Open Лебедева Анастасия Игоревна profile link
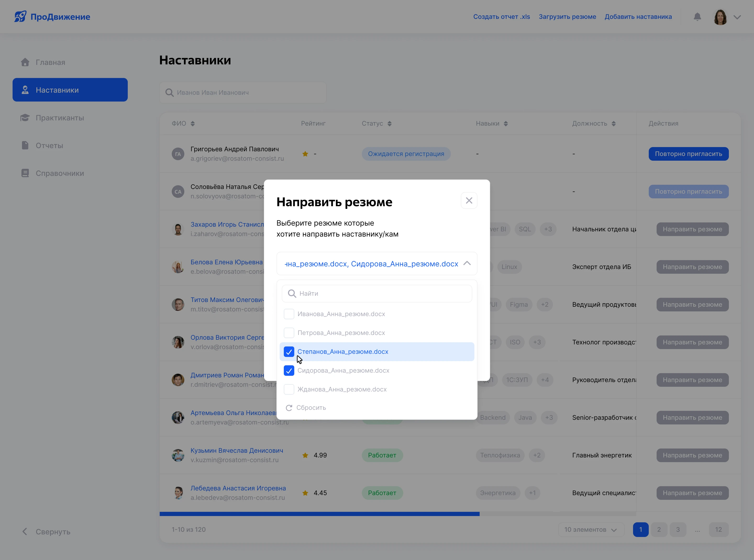 pos(238,488)
